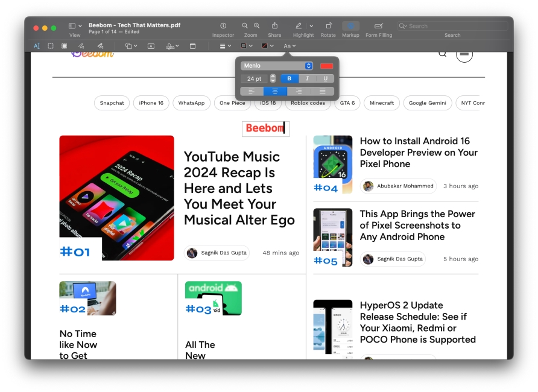
Task: Open the Shapes tool menu
Action: coord(131,46)
